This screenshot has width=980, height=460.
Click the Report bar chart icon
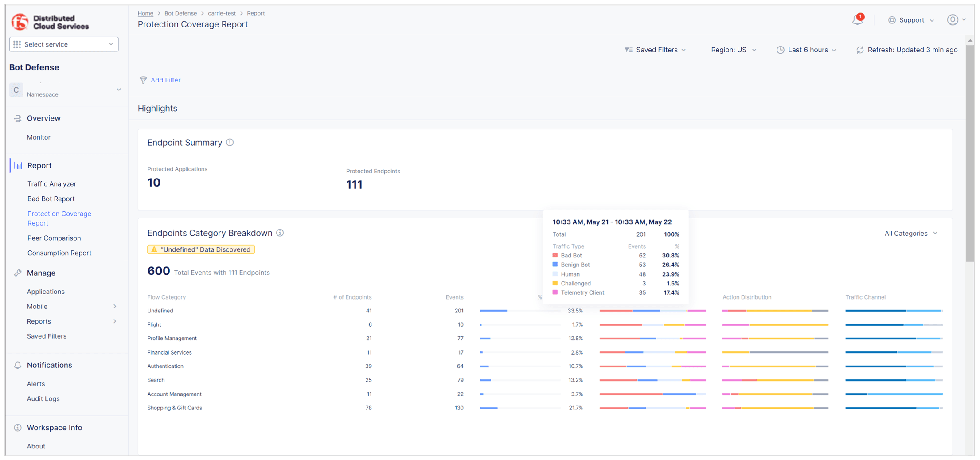click(18, 165)
